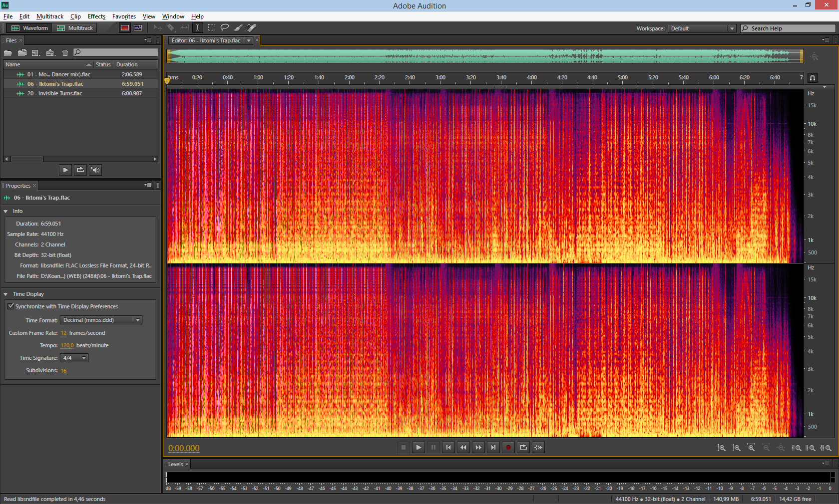Click Zoom In at In Point icon
This screenshot has width=839, height=504.
pyautogui.click(x=797, y=448)
